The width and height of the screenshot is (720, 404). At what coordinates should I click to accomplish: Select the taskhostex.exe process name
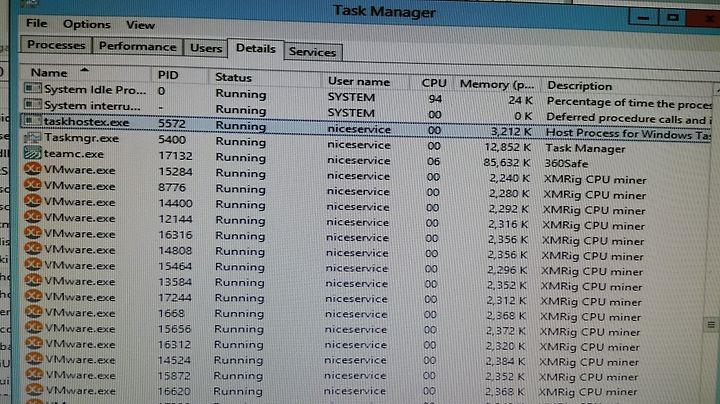[x=87, y=122]
